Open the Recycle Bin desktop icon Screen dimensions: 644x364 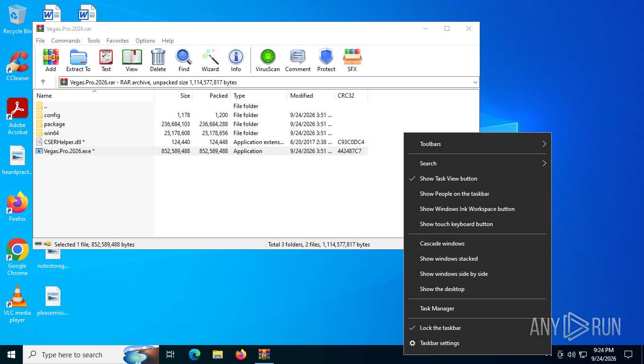tap(18, 19)
